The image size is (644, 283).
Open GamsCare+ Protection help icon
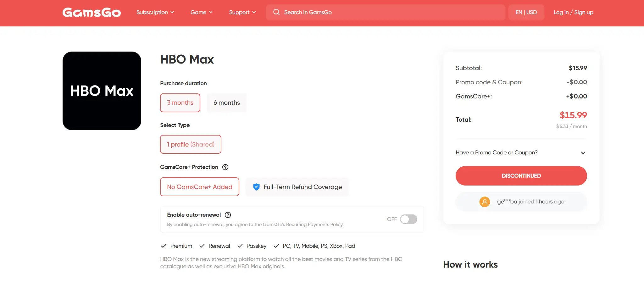225,167
